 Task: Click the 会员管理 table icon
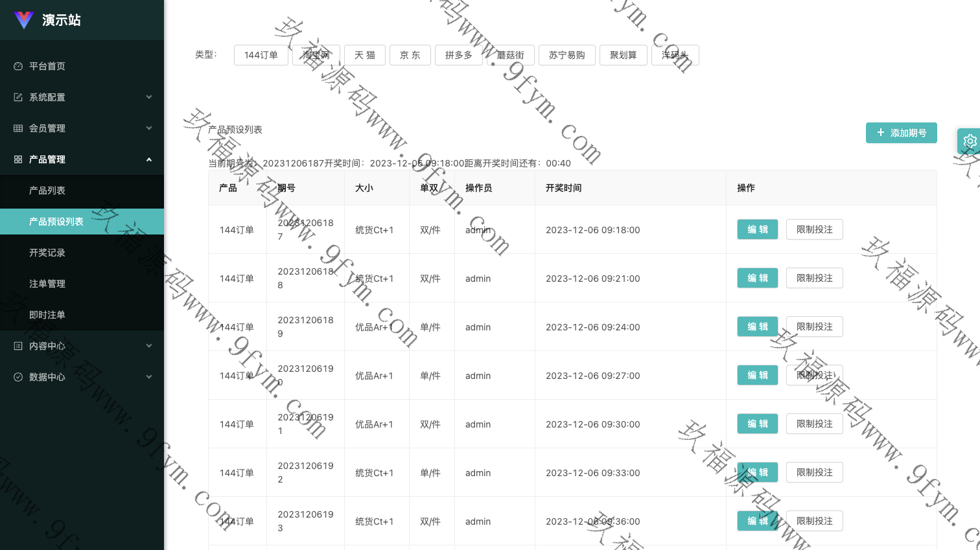point(18,128)
